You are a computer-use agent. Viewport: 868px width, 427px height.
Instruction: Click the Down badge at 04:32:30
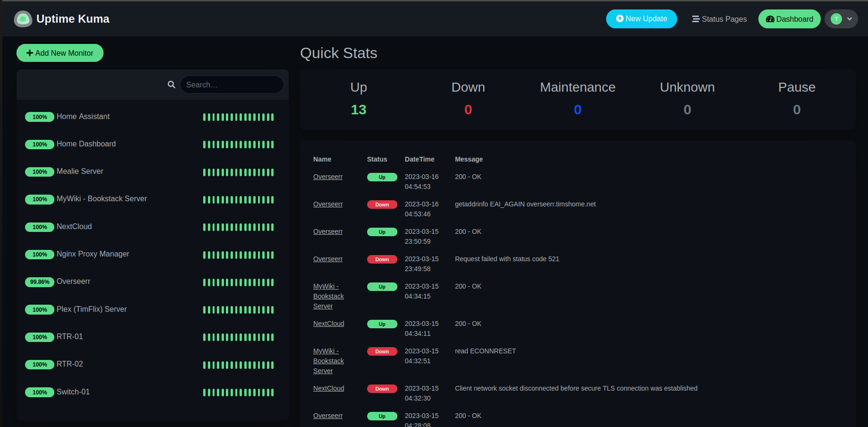(382, 389)
